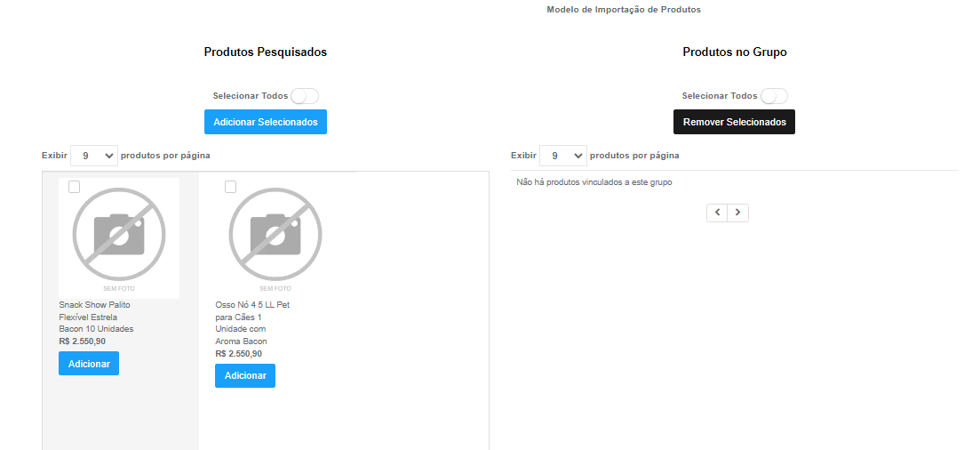Click the Osso Nó no-photo camera image
The height and width of the screenshot is (450, 980).
275,237
